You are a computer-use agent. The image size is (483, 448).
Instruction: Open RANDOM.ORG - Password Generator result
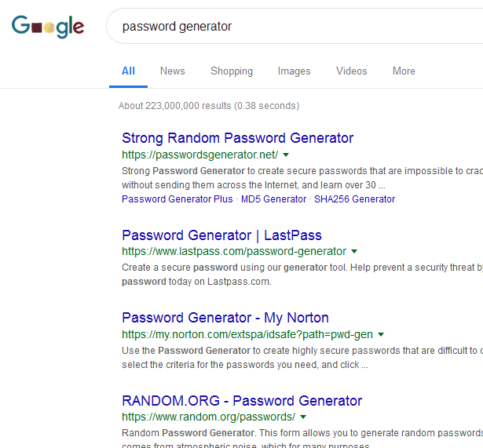tap(242, 401)
